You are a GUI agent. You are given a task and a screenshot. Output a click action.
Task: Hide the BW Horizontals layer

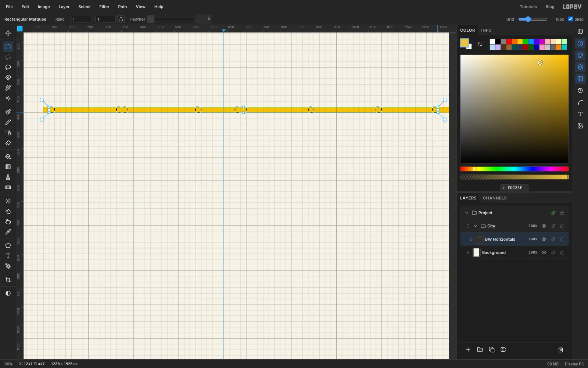(x=544, y=239)
